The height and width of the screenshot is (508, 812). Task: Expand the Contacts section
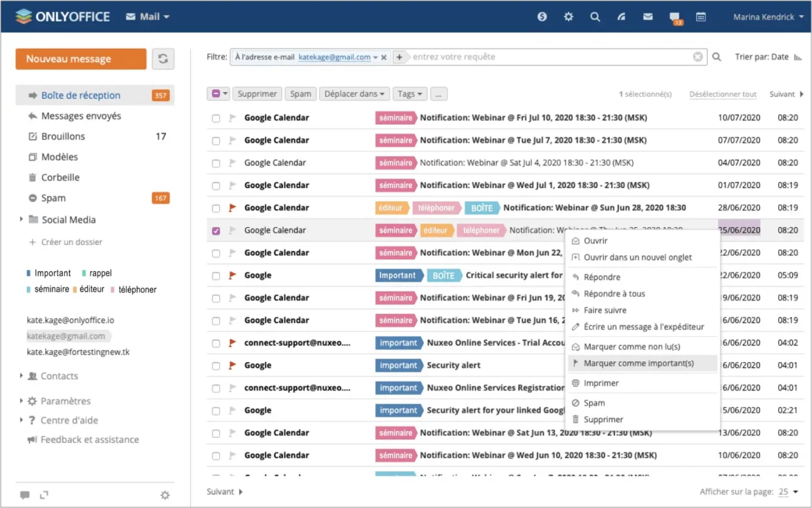click(x=21, y=375)
